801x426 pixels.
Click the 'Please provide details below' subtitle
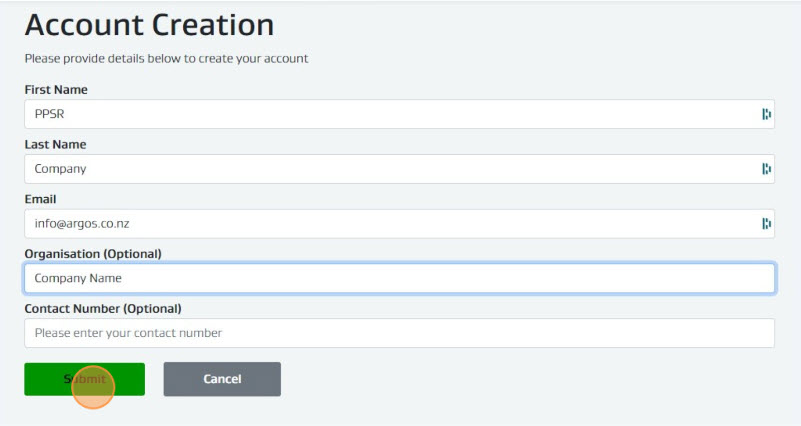coord(167,58)
